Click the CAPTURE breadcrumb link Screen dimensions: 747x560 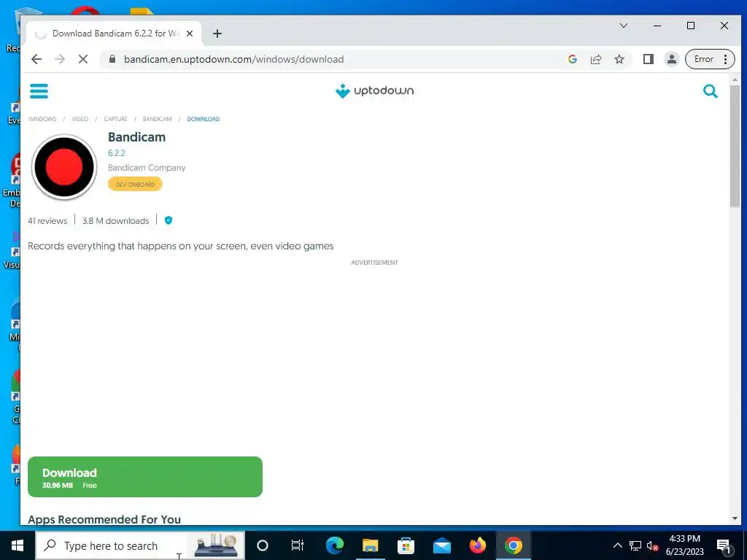pyautogui.click(x=116, y=119)
